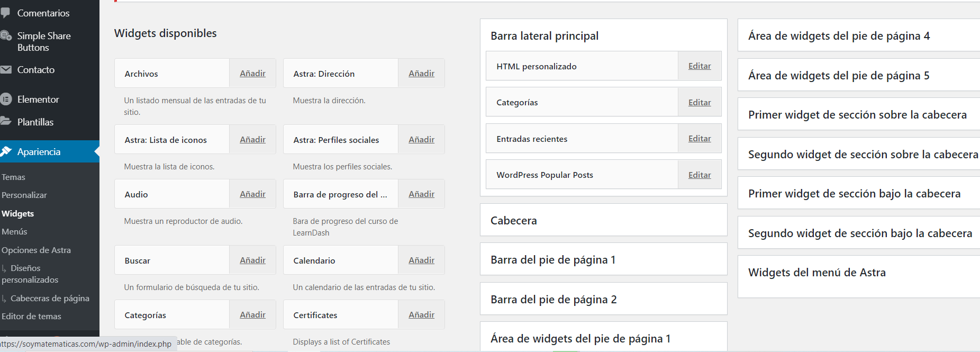Open the Elementor menu item
980x352 pixels.
(x=38, y=99)
